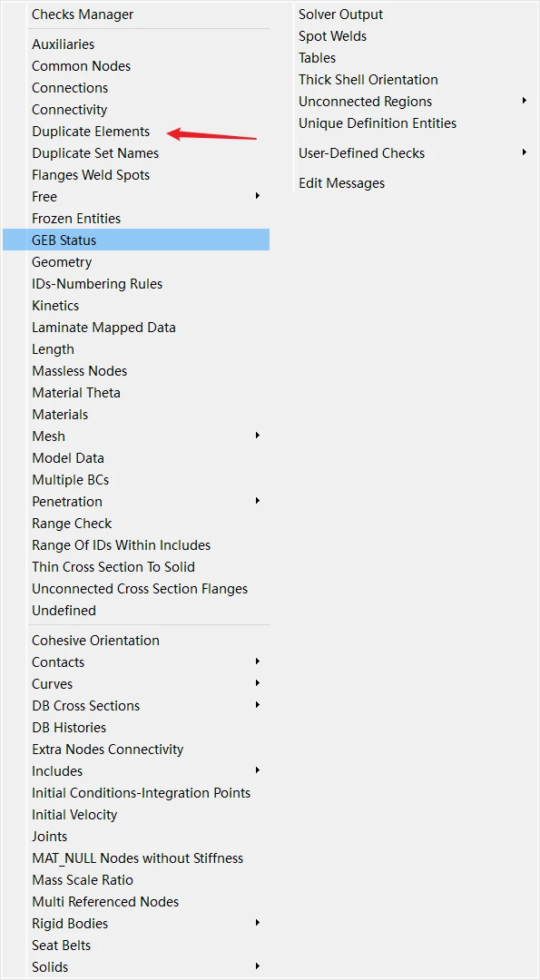Select Edit Messages option

[x=341, y=183]
